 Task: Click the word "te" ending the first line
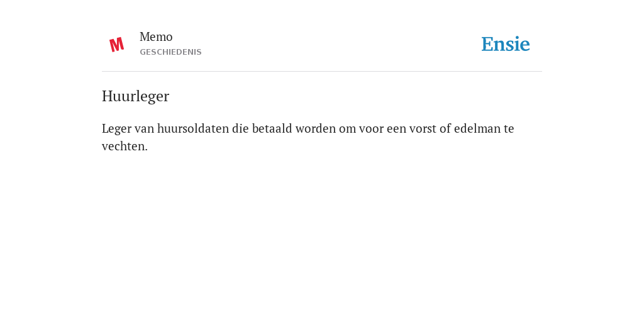tap(509, 128)
